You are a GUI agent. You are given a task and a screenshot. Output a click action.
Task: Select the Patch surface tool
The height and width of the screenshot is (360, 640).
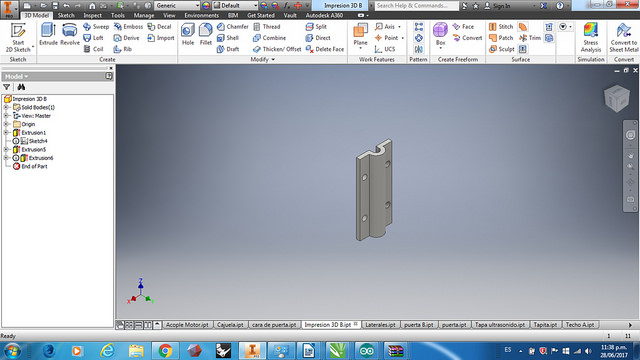tap(501, 38)
